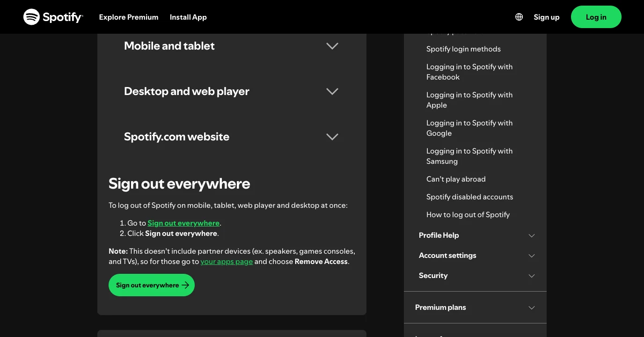
Task: Open Explore Premium page
Action: pos(129,17)
